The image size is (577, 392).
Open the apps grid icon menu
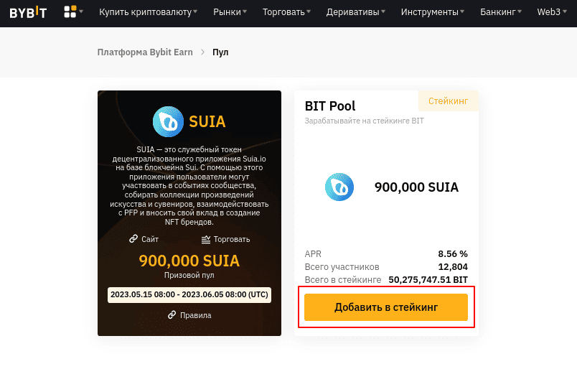click(x=73, y=11)
